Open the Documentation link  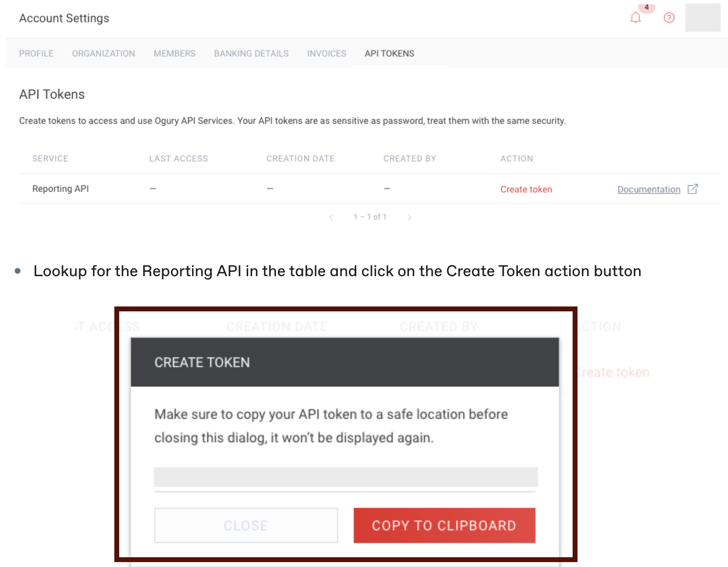(648, 190)
